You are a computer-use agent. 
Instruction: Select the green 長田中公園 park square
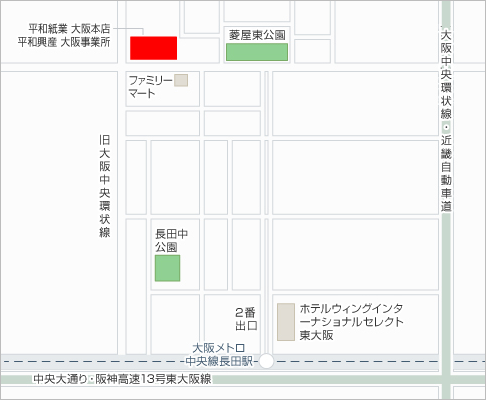[x=167, y=268]
